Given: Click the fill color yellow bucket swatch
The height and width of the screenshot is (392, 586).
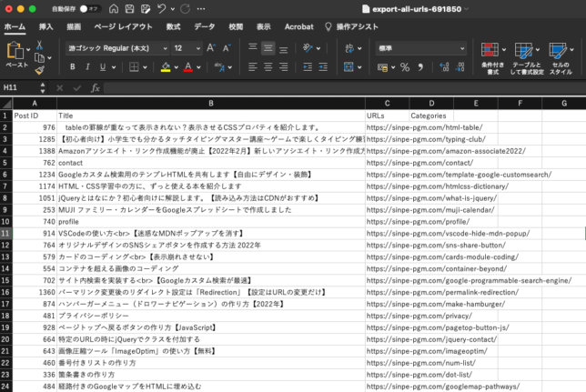Looking at the screenshot, I should click(166, 67).
